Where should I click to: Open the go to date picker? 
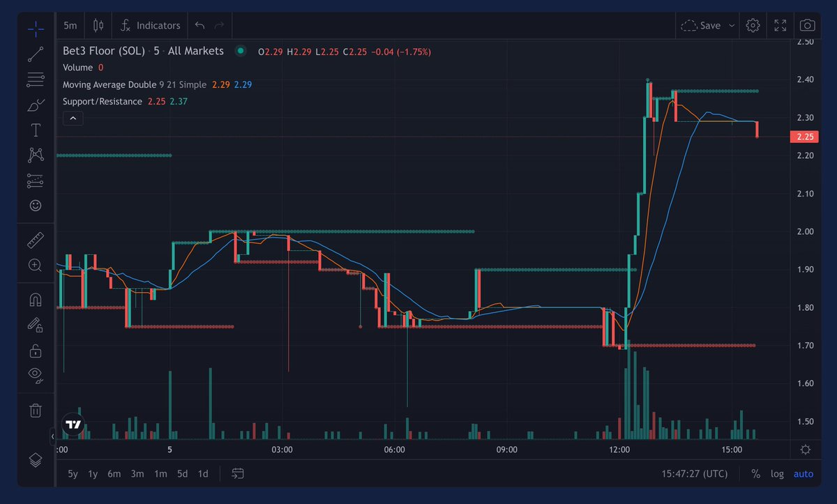[x=238, y=474]
